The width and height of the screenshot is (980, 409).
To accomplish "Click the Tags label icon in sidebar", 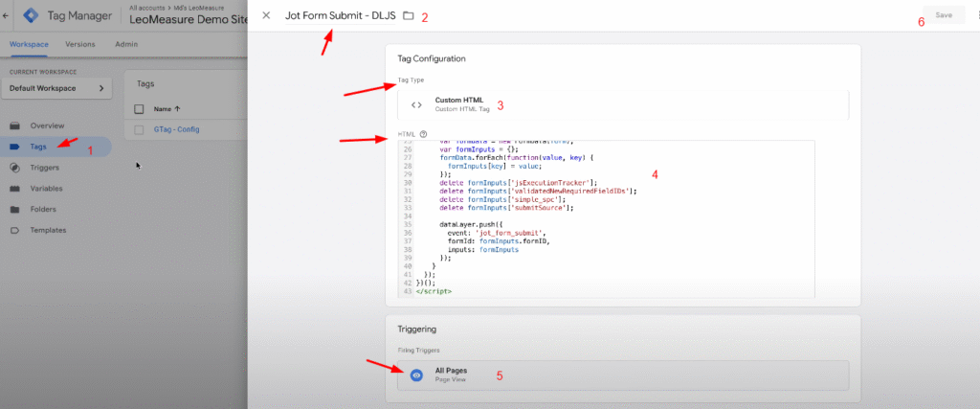I will (x=15, y=147).
